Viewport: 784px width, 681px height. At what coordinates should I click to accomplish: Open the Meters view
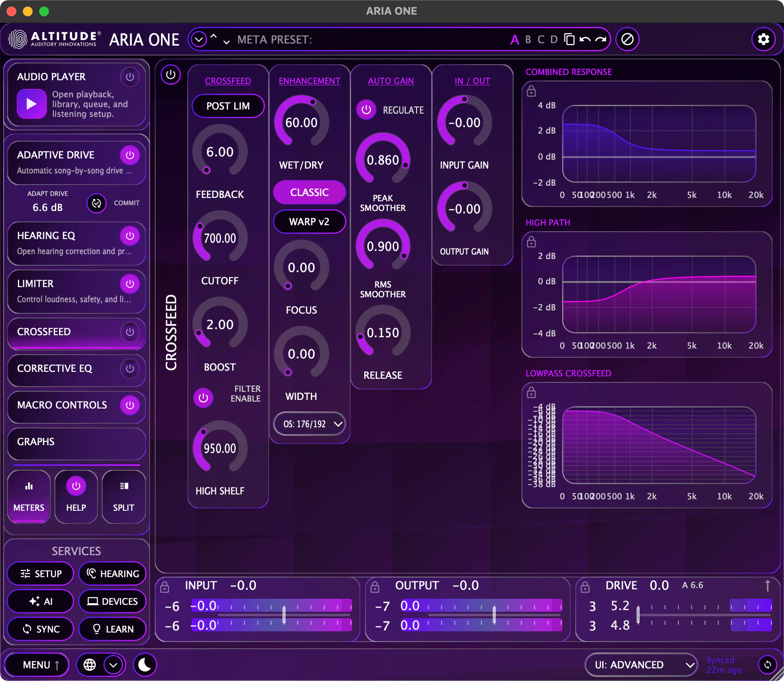(29, 496)
